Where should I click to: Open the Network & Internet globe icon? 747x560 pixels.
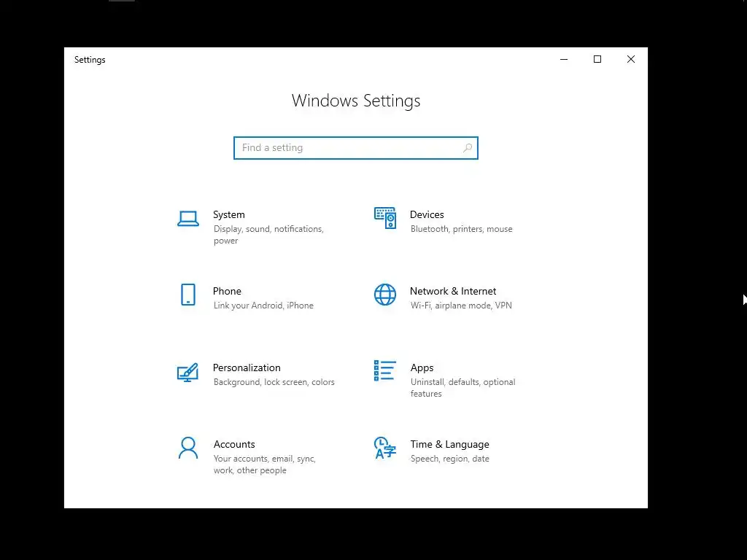point(385,295)
